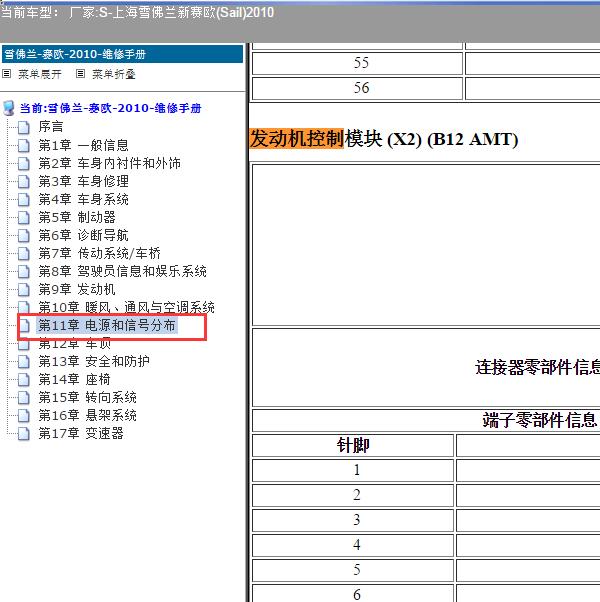Select 第4章 车身系统
The width and height of the screenshot is (600, 602).
pos(83,199)
